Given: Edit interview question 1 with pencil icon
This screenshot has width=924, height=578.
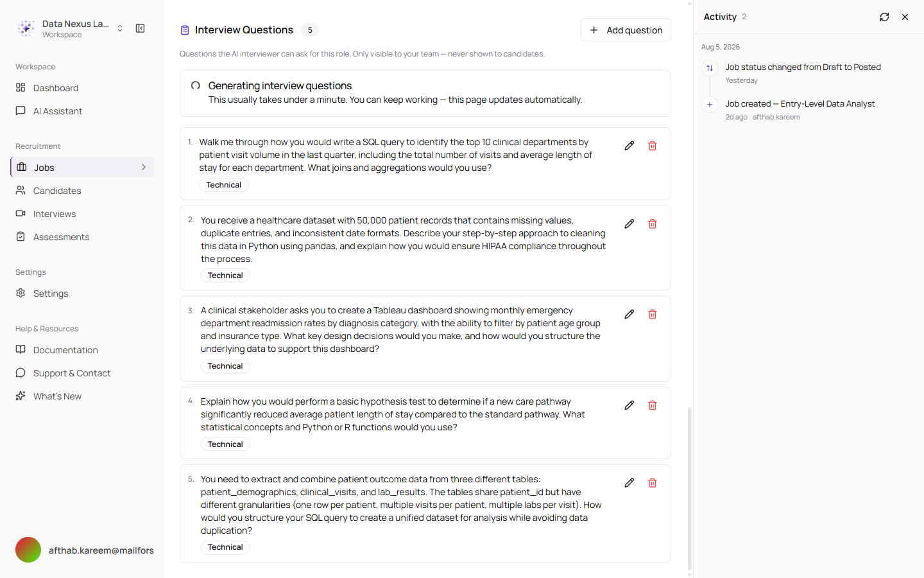Looking at the screenshot, I should click(x=629, y=146).
